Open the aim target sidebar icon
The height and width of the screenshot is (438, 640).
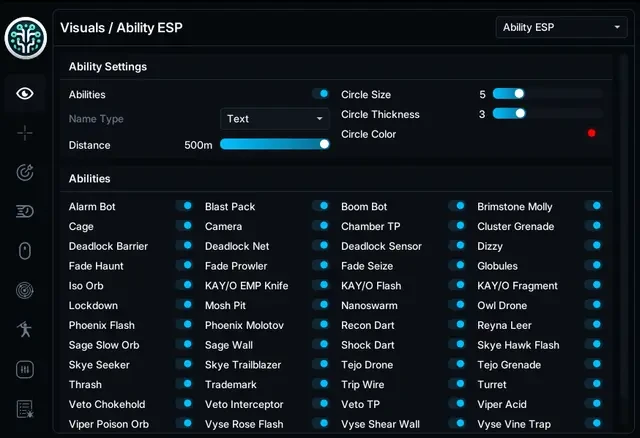(x=25, y=172)
